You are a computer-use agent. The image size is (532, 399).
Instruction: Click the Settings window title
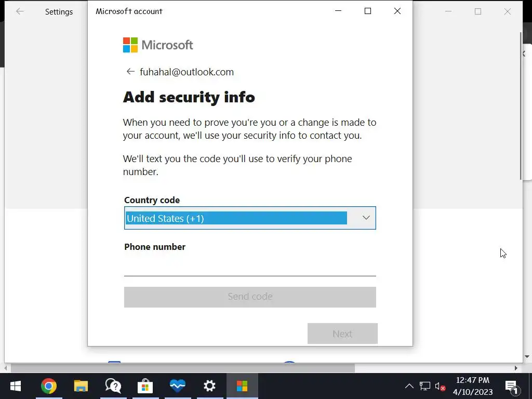point(59,11)
